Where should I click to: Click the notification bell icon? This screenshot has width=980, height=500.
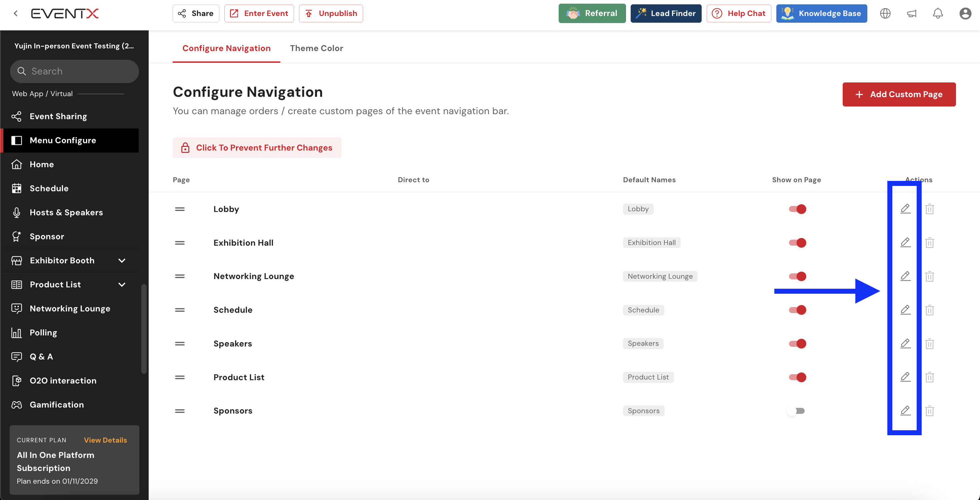(x=938, y=14)
